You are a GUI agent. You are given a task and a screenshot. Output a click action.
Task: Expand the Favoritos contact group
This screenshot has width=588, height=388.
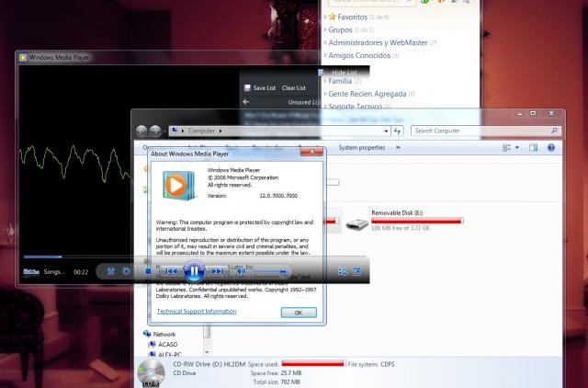point(324,17)
